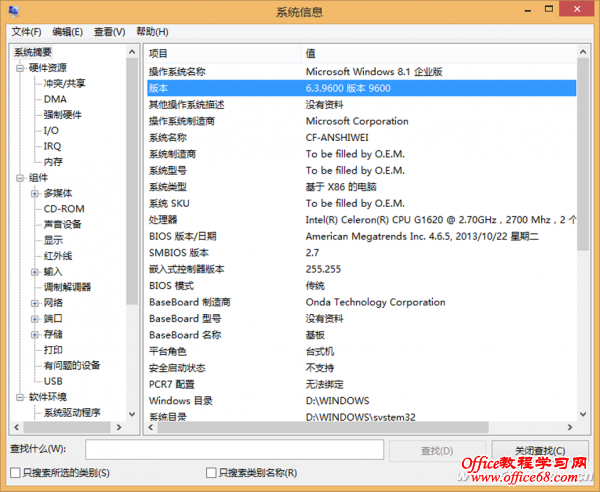The height and width of the screenshot is (492, 600).
Task: Click the System Information title bar icon
Action: point(14,11)
